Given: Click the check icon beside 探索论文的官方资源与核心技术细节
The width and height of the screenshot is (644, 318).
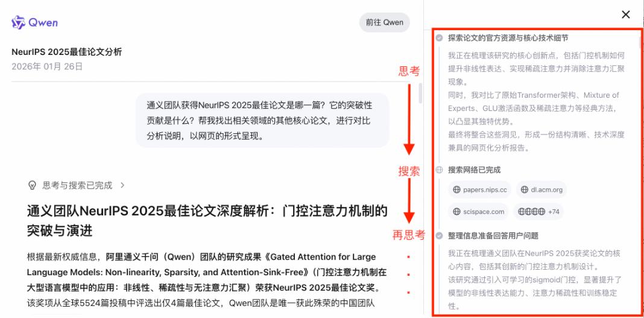Looking at the screenshot, I should tap(439, 38).
